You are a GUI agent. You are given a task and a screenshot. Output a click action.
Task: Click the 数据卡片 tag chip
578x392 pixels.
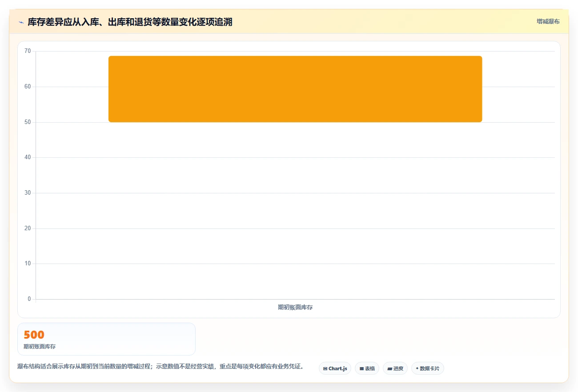427,368
